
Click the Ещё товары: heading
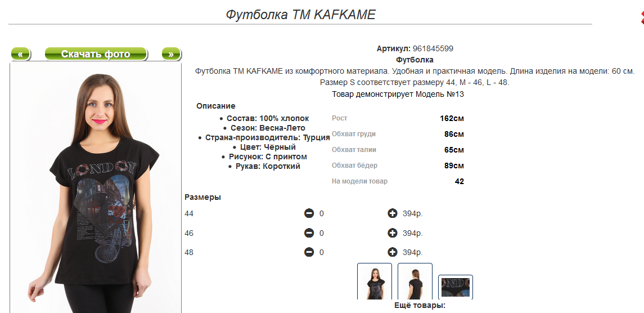pos(420,306)
